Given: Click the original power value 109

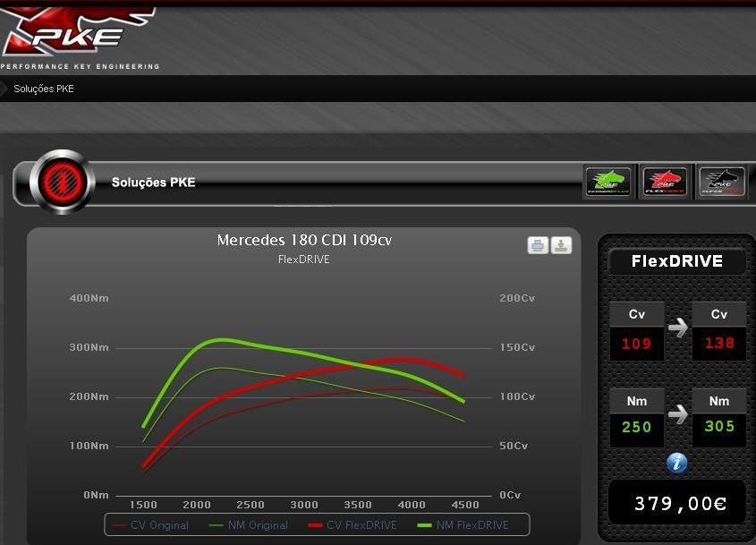Looking at the screenshot, I should (x=636, y=344).
